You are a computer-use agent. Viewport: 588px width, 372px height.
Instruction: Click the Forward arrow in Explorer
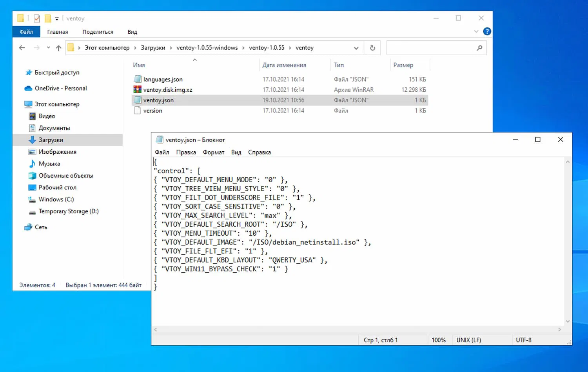(36, 48)
